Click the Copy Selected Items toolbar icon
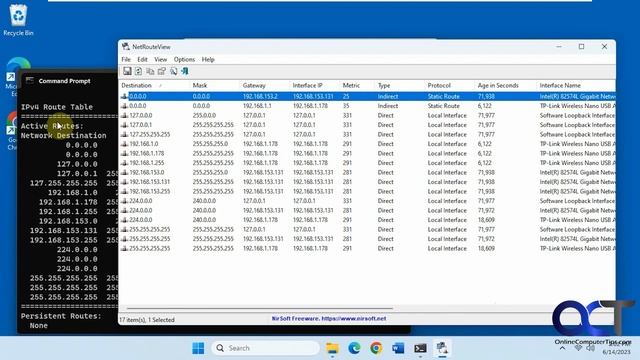Viewport: 640px width, 360px height. (x=150, y=71)
